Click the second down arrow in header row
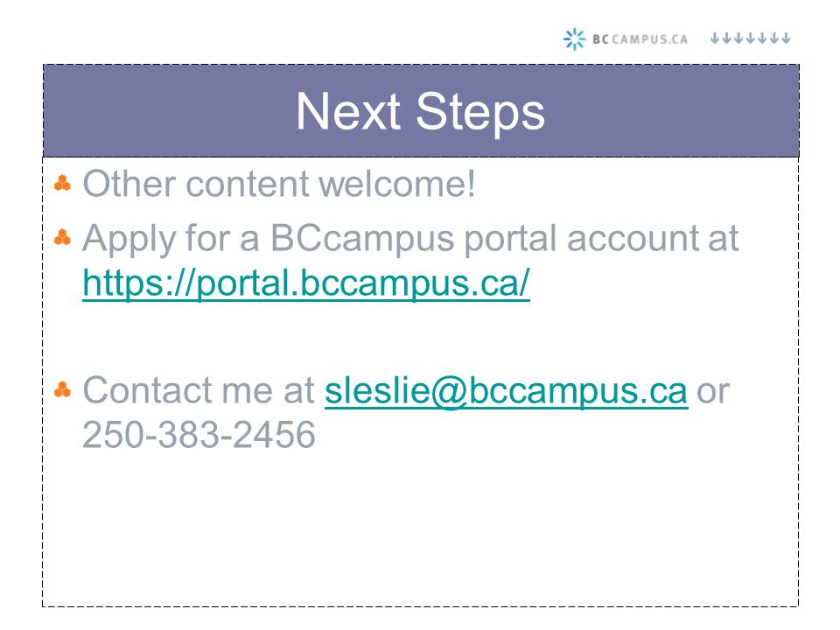The height and width of the screenshot is (630, 840). [x=726, y=38]
